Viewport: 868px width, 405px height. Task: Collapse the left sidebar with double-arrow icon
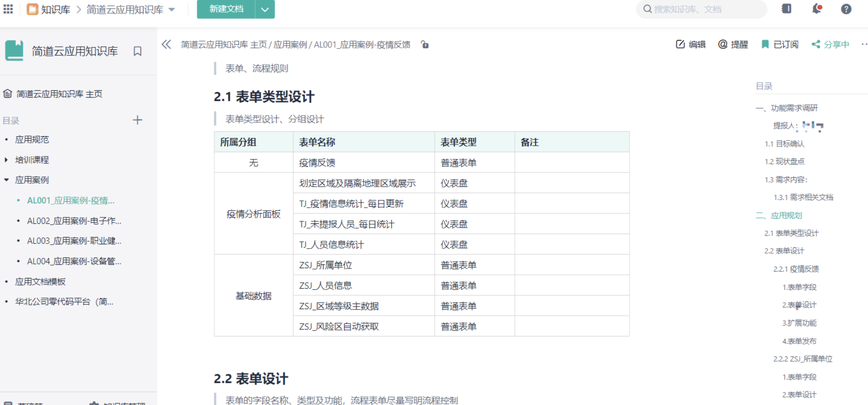click(x=167, y=44)
